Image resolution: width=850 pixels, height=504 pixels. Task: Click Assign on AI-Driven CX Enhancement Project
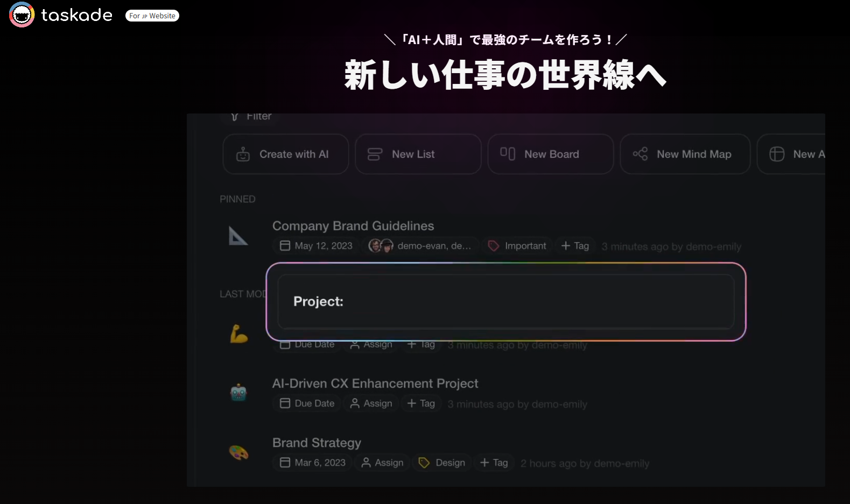(371, 403)
